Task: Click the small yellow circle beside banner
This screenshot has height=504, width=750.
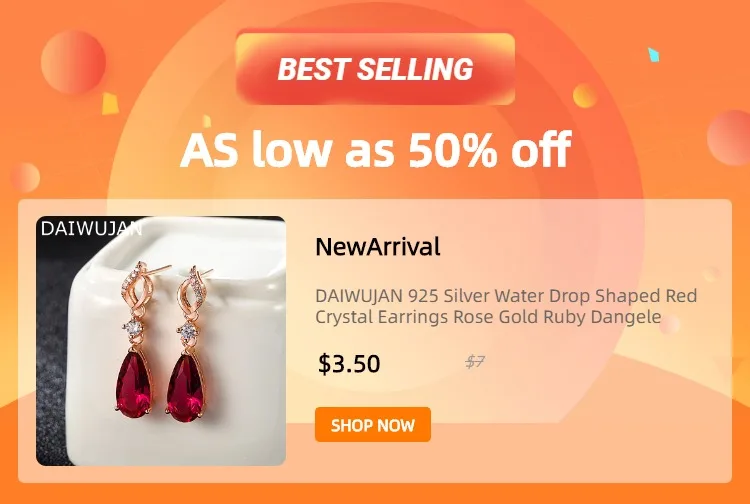Action: point(585,96)
